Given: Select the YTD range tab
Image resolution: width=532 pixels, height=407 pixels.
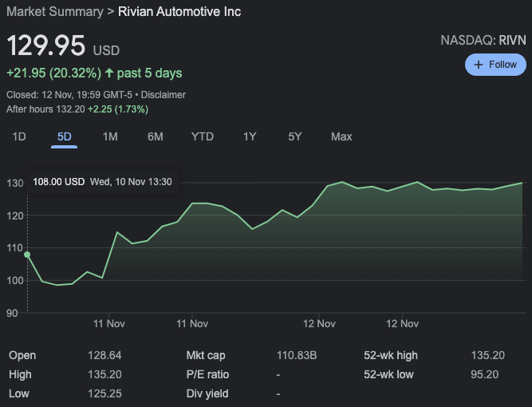Looking at the screenshot, I should pyautogui.click(x=203, y=136).
